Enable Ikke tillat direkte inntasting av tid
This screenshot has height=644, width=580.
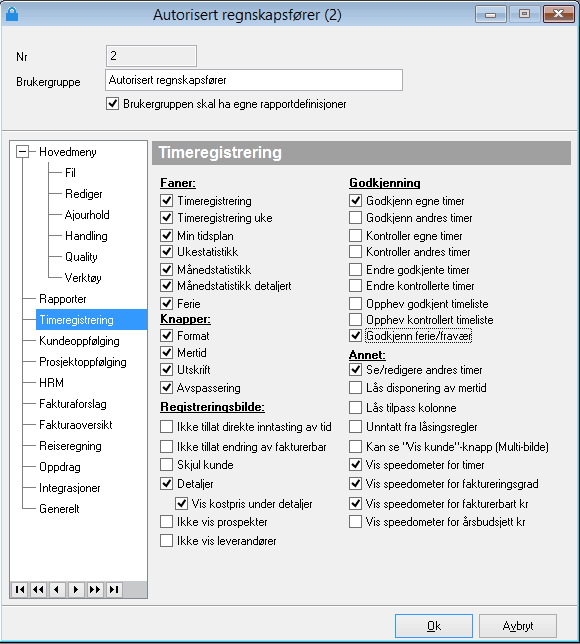pos(166,426)
